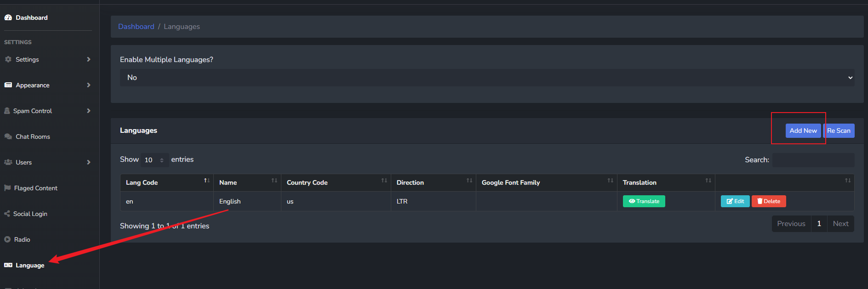This screenshot has width=868, height=289.
Task: Click the Users group icon
Action: pos(8,162)
